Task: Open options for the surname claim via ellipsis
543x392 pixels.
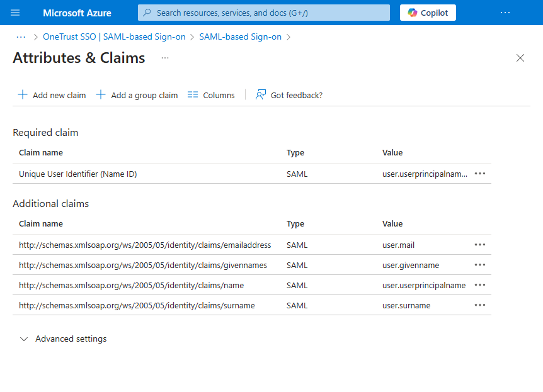Action: tap(480, 305)
